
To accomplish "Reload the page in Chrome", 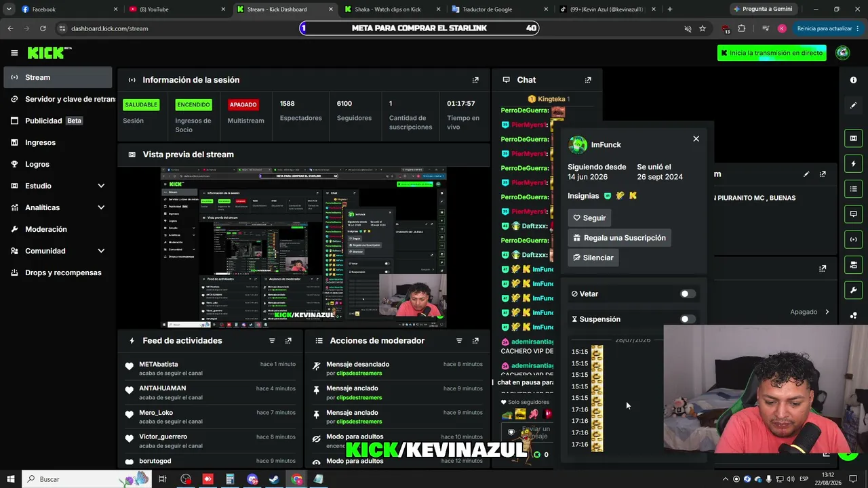I will 43,28.
